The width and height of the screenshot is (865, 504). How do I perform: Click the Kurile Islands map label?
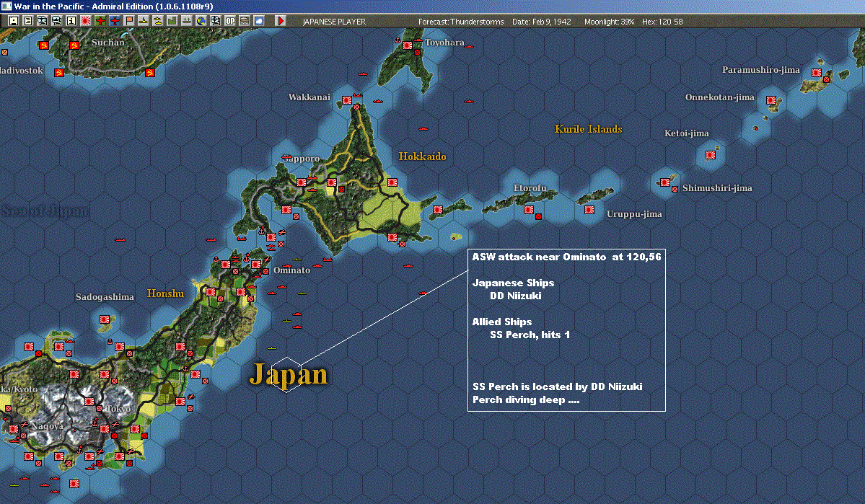pos(588,129)
